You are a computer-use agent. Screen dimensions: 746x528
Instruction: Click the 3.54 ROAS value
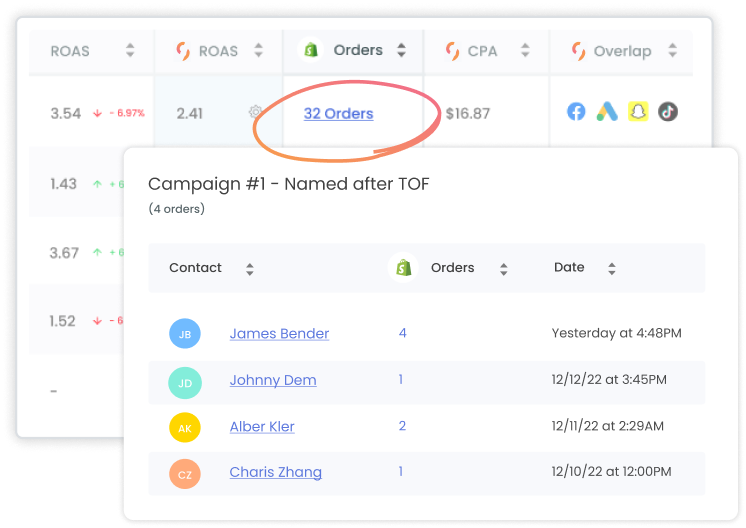click(x=66, y=114)
